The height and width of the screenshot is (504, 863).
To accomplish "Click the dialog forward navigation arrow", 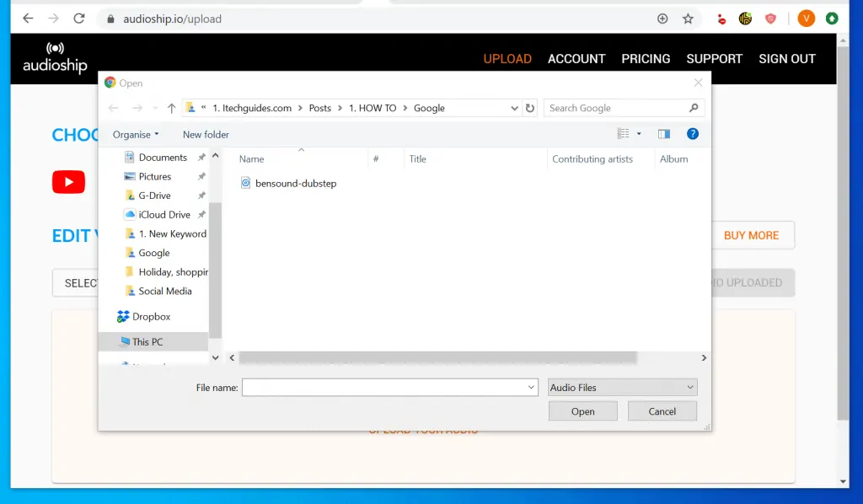I will [x=137, y=109].
